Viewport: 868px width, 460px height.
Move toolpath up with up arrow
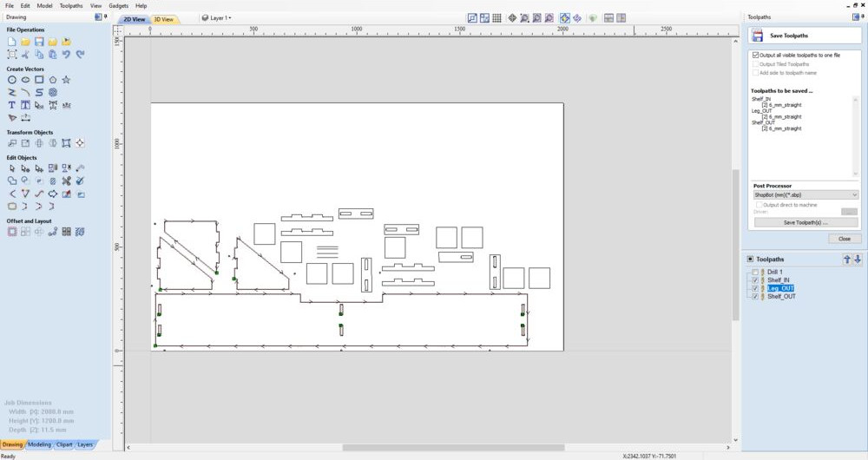(847, 259)
